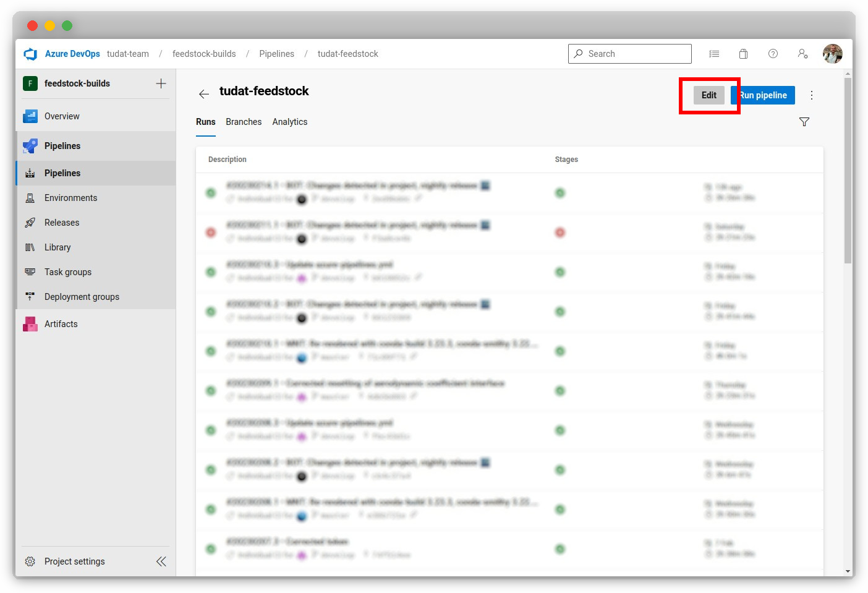Collapse the sidebar with double chevron
Viewport: 868px width, 593px height.
click(x=161, y=561)
